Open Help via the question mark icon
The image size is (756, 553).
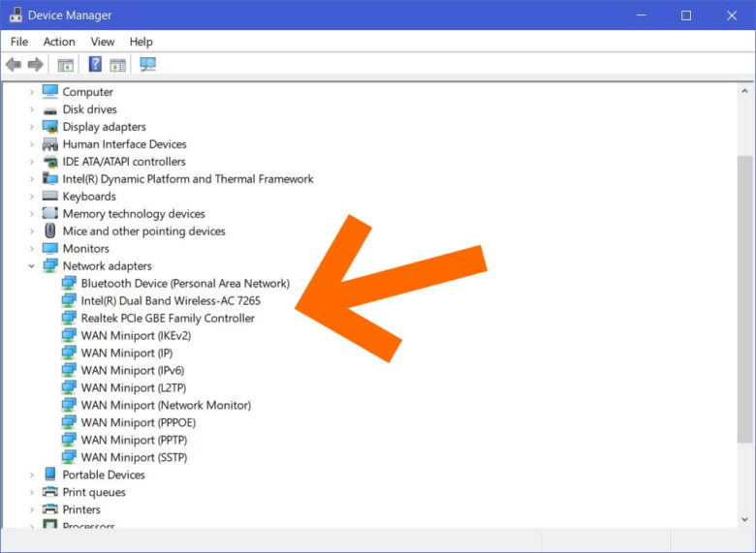tap(95, 65)
